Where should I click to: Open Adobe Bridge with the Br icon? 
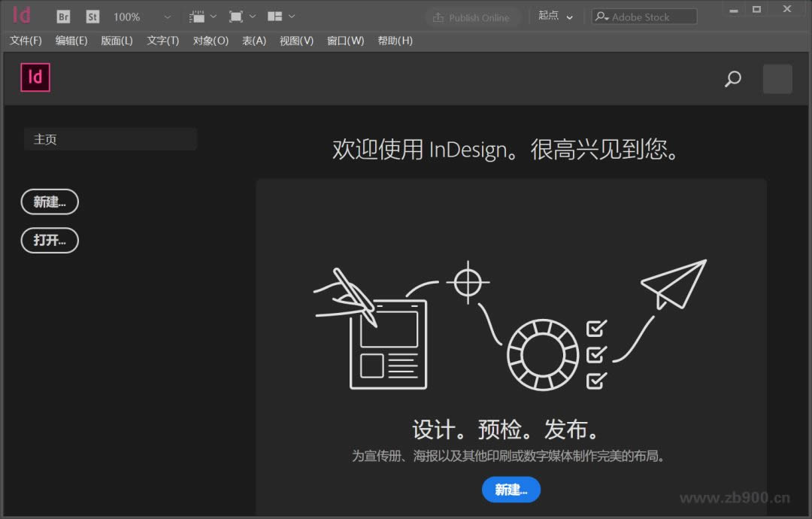pyautogui.click(x=64, y=17)
